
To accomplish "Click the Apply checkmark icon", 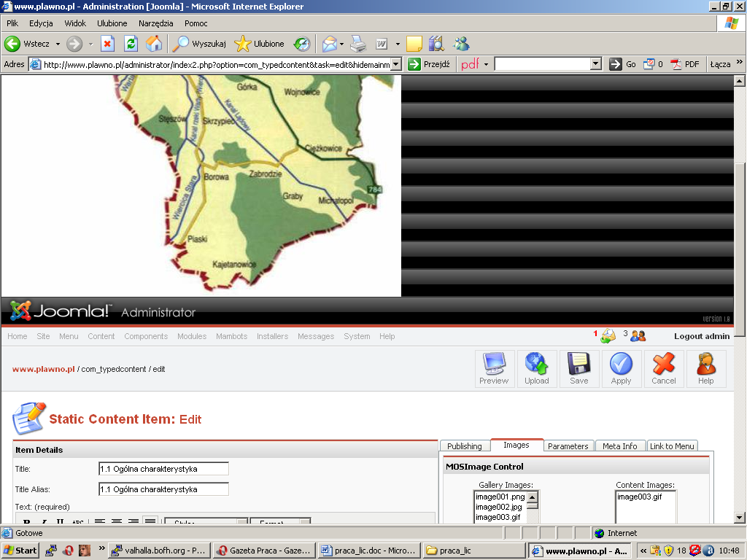I will click(621, 368).
